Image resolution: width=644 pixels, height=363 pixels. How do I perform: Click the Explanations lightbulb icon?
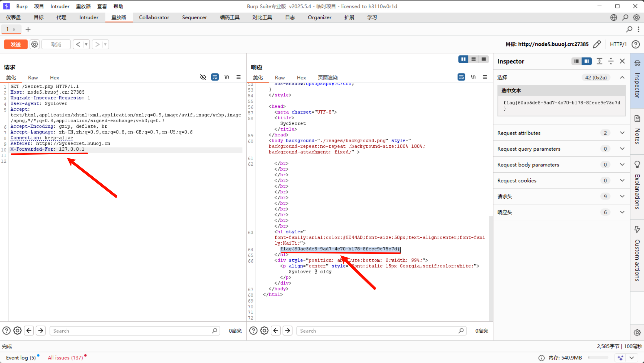tap(637, 164)
